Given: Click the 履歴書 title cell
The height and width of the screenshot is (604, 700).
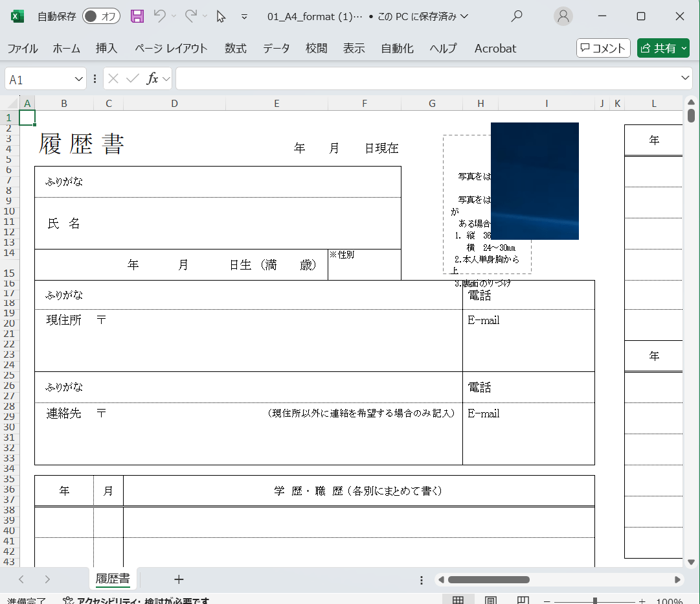Looking at the screenshot, I should (x=81, y=143).
